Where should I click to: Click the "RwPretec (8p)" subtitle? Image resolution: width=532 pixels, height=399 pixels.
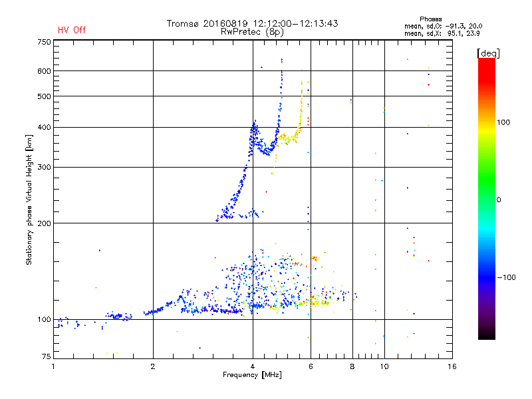tap(252, 32)
